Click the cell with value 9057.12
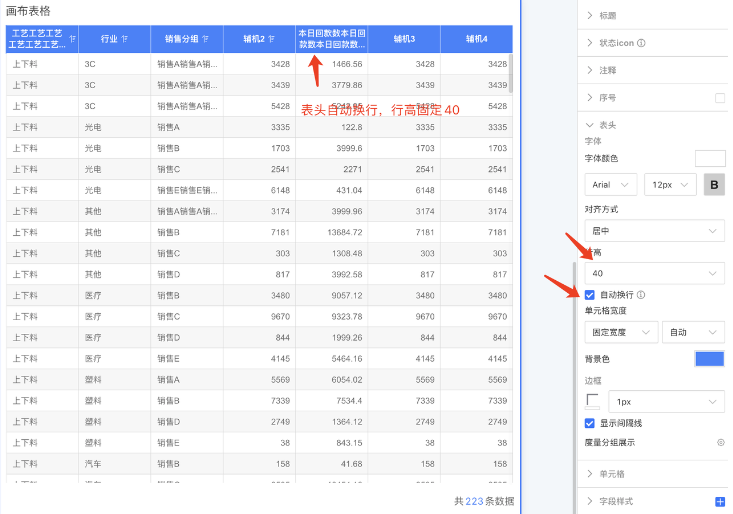Screen dimensions: 733x514 [x=332, y=295]
